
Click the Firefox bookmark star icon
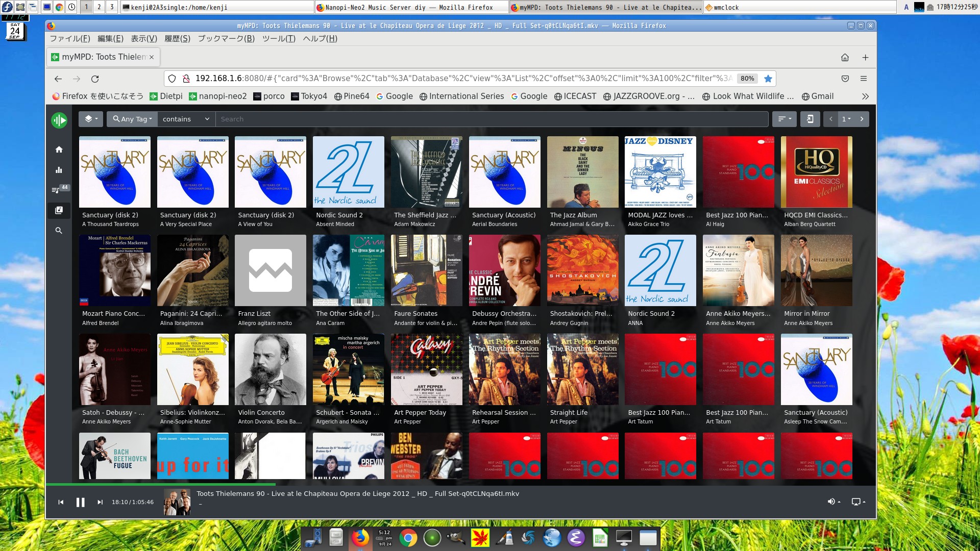[x=768, y=79]
